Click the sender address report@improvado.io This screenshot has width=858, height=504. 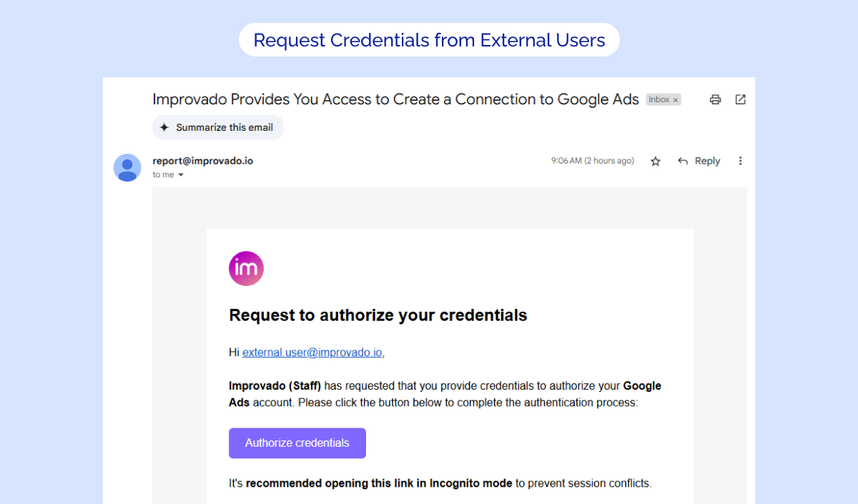coord(202,161)
